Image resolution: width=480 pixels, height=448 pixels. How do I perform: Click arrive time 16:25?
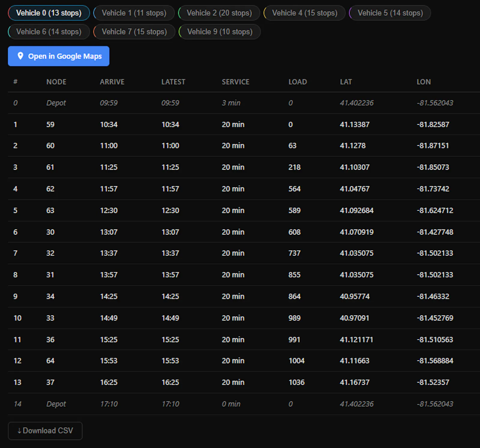pyautogui.click(x=109, y=382)
